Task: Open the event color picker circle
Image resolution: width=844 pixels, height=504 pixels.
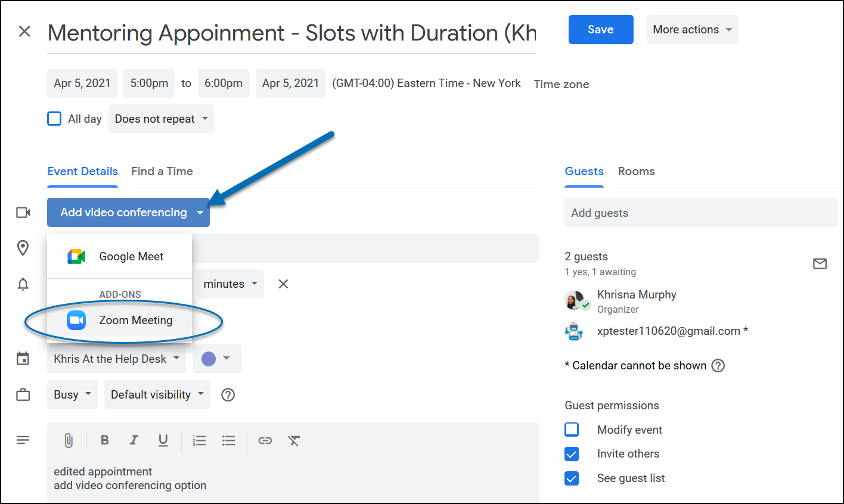Action: [209, 359]
